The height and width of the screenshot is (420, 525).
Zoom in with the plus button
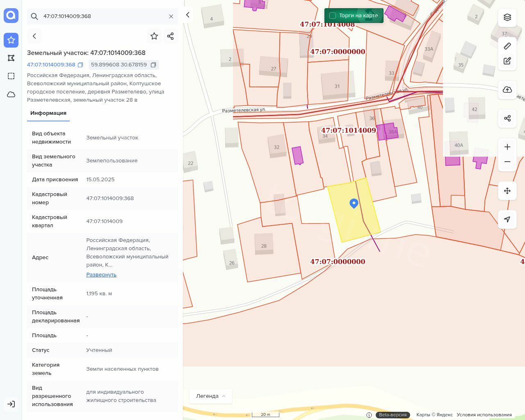(x=507, y=147)
